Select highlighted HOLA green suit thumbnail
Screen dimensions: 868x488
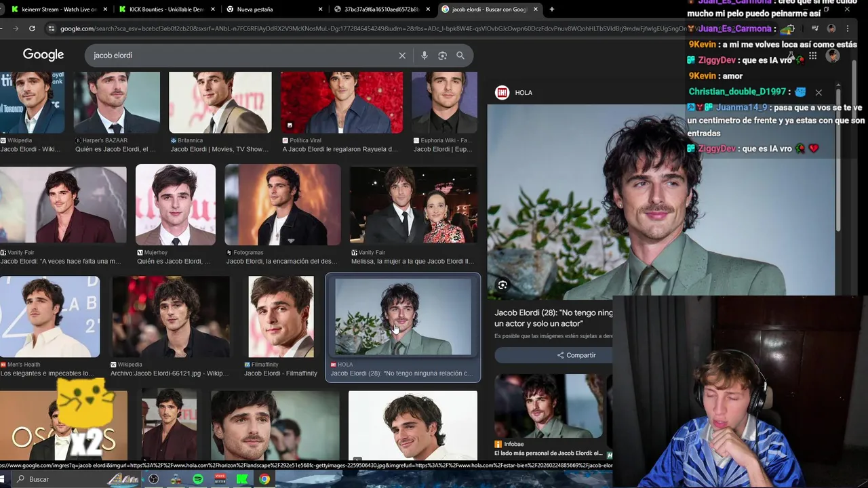coord(403,317)
